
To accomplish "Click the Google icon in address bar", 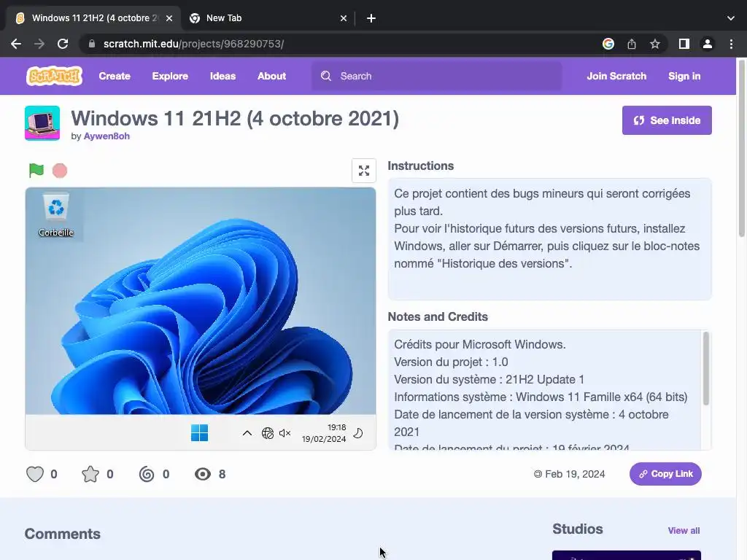I will point(608,44).
